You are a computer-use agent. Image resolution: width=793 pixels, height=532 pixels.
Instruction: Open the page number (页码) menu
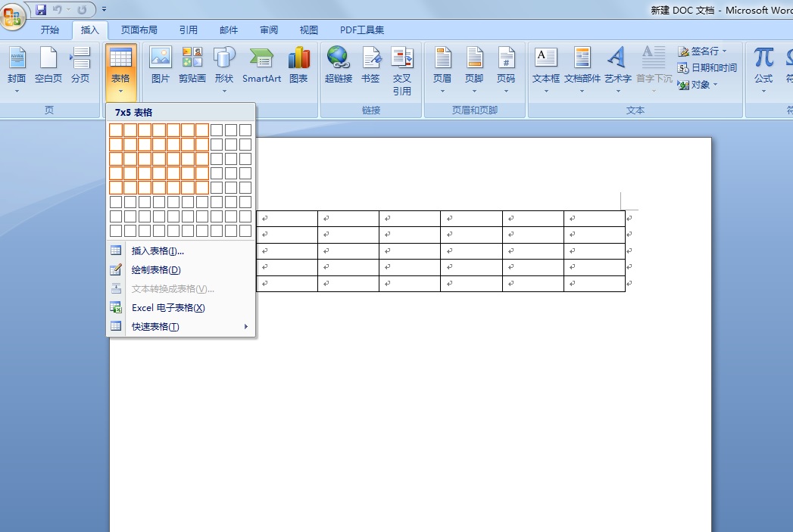point(506,70)
